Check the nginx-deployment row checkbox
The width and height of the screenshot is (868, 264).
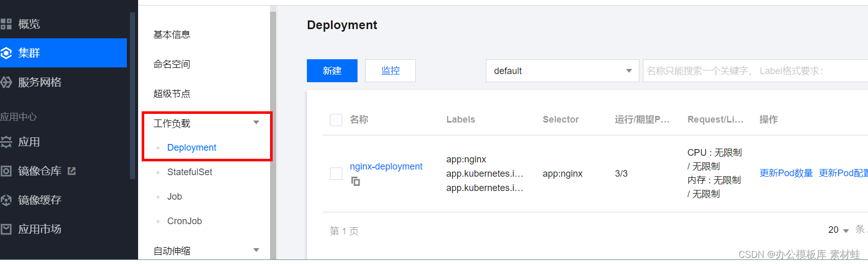coord(336,174)
